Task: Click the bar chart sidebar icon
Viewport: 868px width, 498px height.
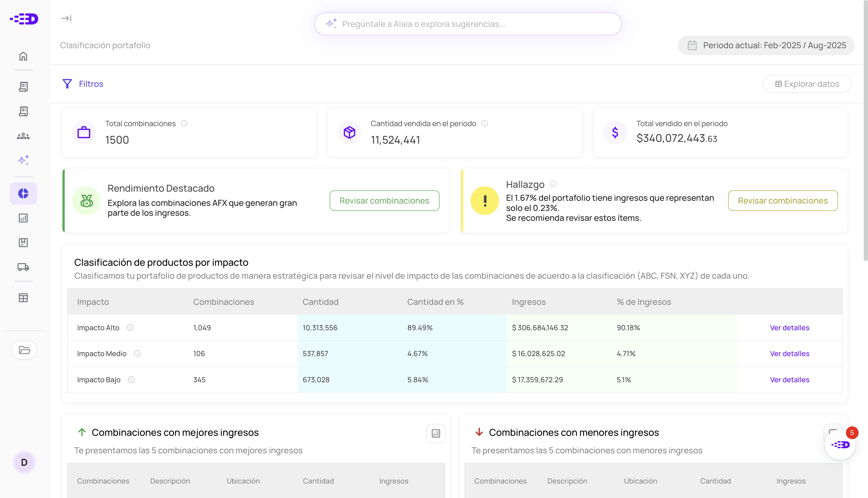Action: click(x=23, y=218)
